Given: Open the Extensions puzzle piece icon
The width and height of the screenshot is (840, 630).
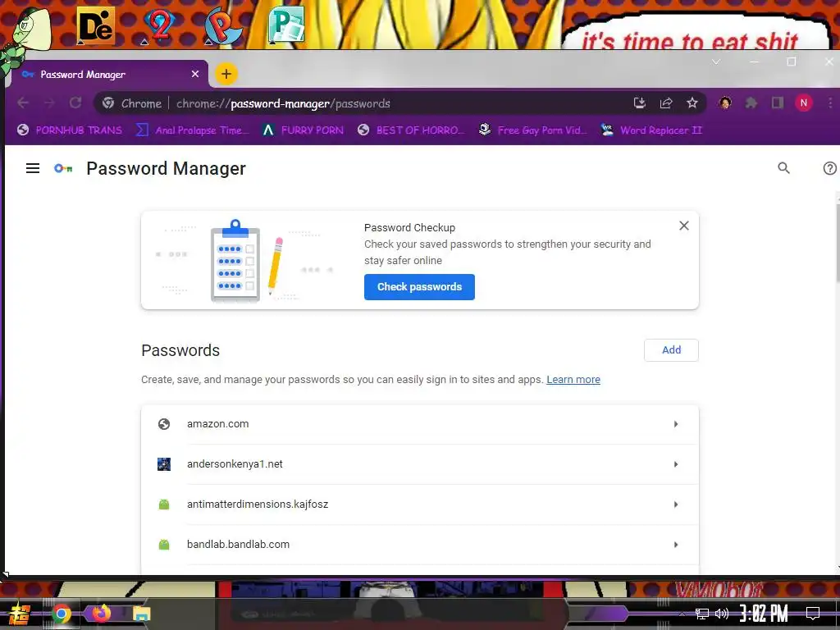Looking at the screenshot, I should click(751, 103).
